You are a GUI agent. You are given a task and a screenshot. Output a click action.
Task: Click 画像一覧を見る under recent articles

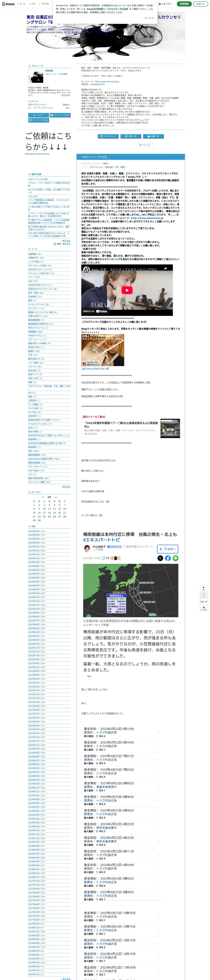pyautogui.click(x=64, y=244)
